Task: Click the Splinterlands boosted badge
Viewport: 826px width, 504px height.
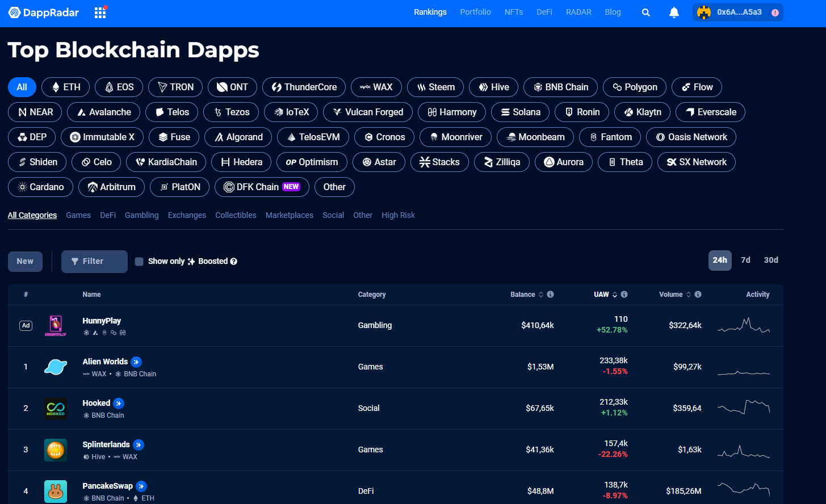Action: click(x=139, y=444)
